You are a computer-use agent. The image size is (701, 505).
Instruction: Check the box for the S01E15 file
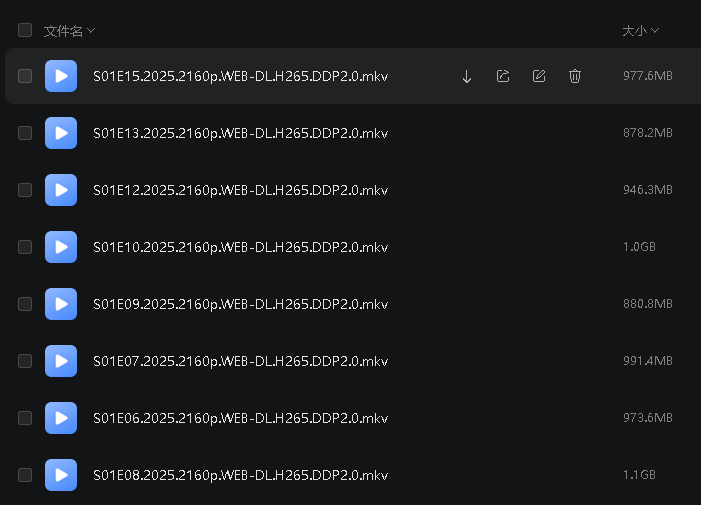[25, 76]
